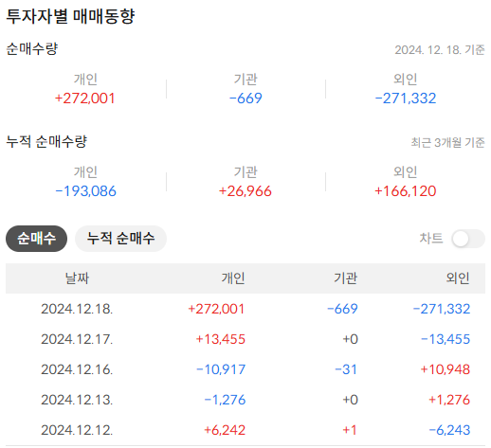The width and height of the screenshot is (491, 448).
Task: Select the 2024.12.13. date row
Action: 245,400
